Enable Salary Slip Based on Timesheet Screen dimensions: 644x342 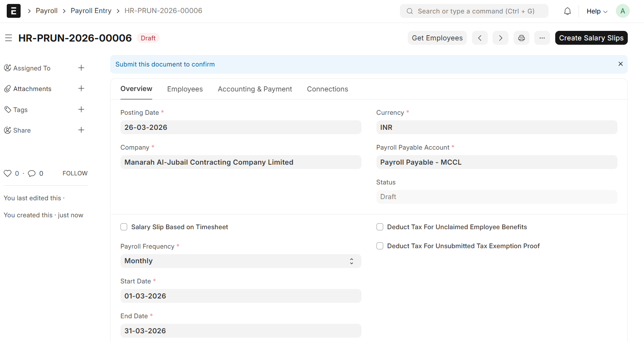124,227
